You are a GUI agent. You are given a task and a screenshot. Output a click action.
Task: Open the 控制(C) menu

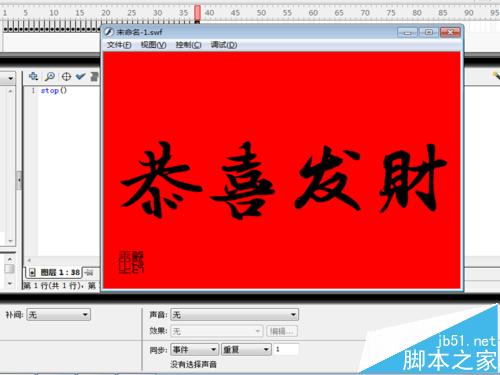click(188, 45)
